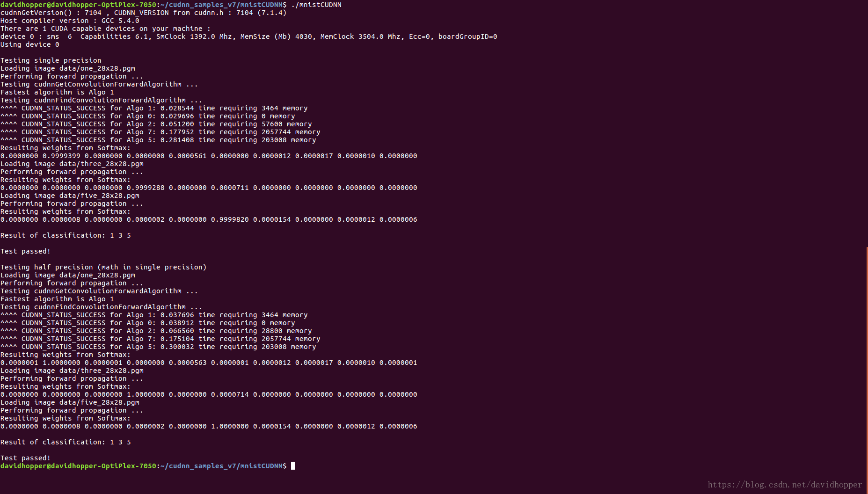This screenshot has width=868, height=494.
Task: Open the https://blog.csdn.net/davidhopper link
Action: [784, 485]
